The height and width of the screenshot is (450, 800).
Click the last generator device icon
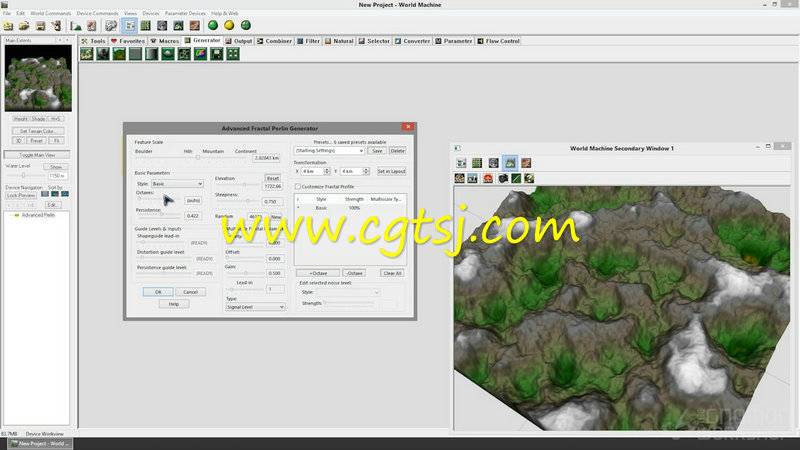point(233,54)
